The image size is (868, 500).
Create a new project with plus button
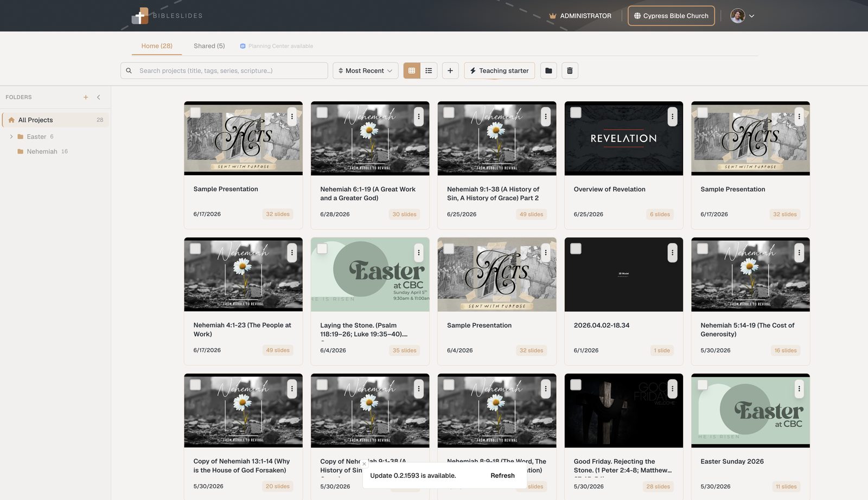(x=450, y=70)
